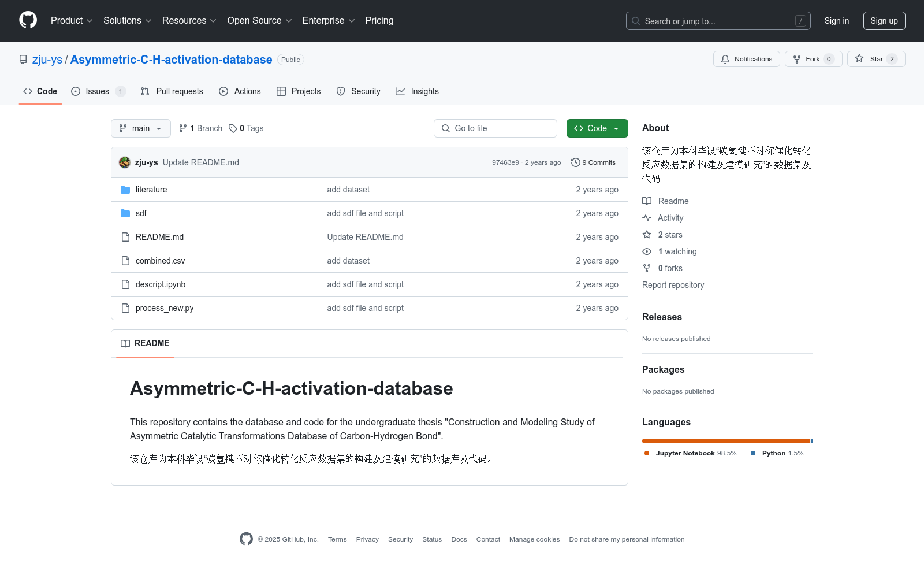
Task: Open the descript.ipynb file name
Action: (x=161, y=284)
